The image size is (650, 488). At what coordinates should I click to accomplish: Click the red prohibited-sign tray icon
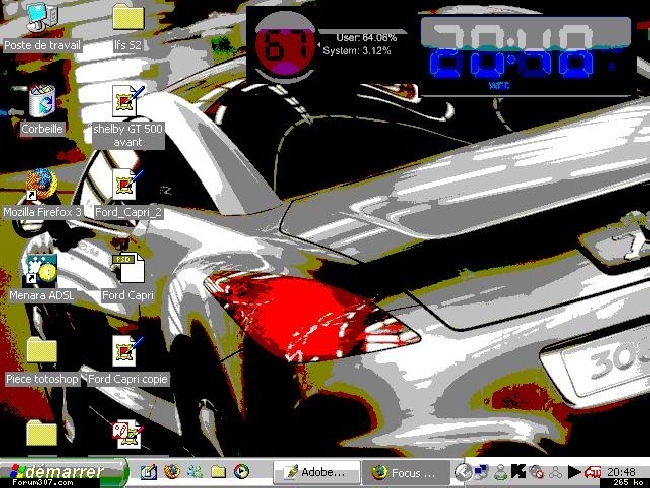537,472
